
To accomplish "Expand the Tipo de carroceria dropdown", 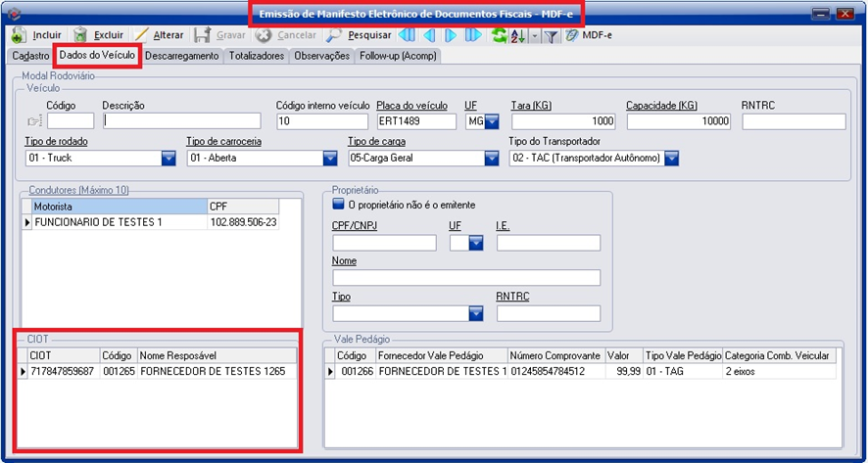I will click(330, 159).
